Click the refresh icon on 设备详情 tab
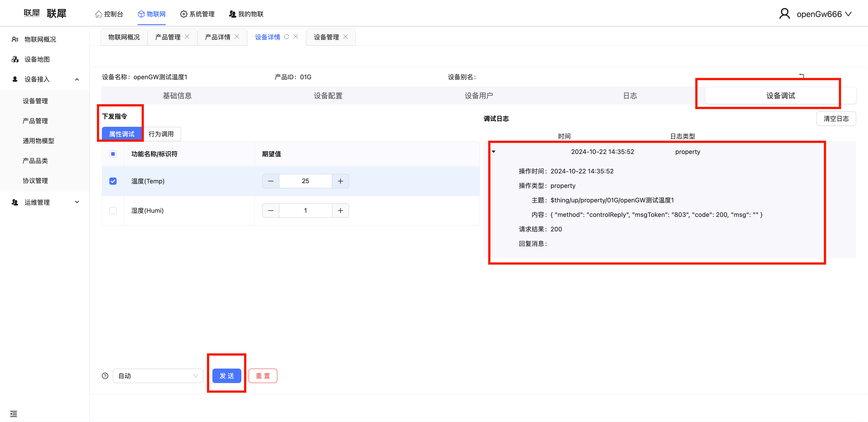 [286, 37]
